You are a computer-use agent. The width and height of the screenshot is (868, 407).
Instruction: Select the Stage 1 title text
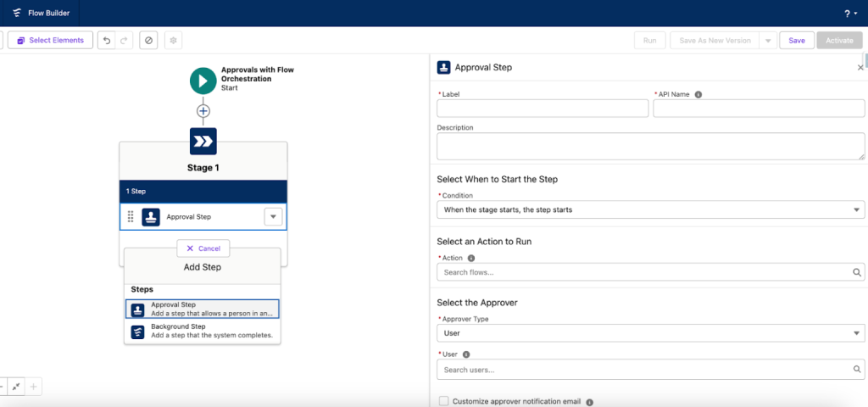(x=203, y=168)
